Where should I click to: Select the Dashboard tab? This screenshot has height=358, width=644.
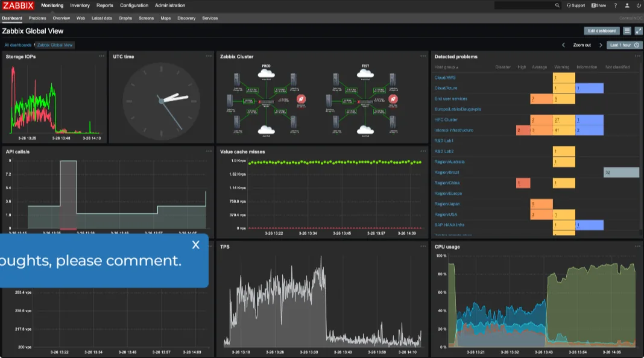click(12, 18)
